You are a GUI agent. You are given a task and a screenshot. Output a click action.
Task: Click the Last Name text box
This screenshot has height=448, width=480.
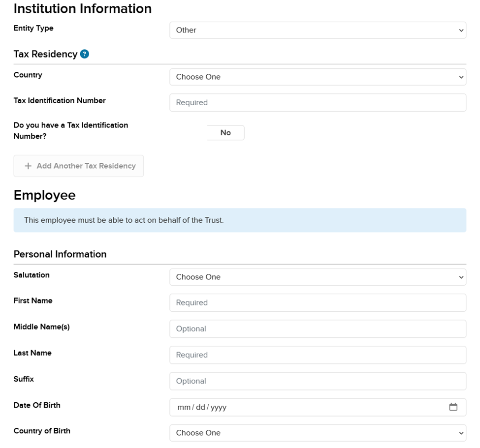(x=318, y=355)
